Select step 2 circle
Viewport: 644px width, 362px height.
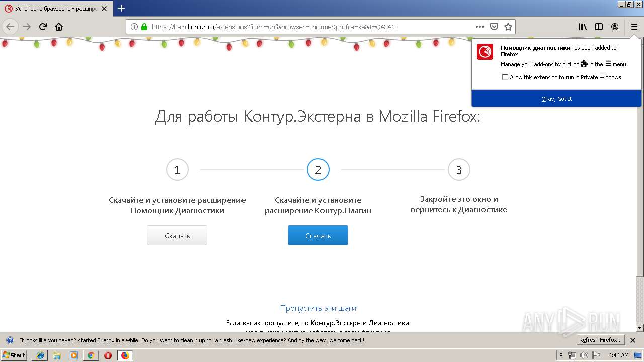(318, 170)
